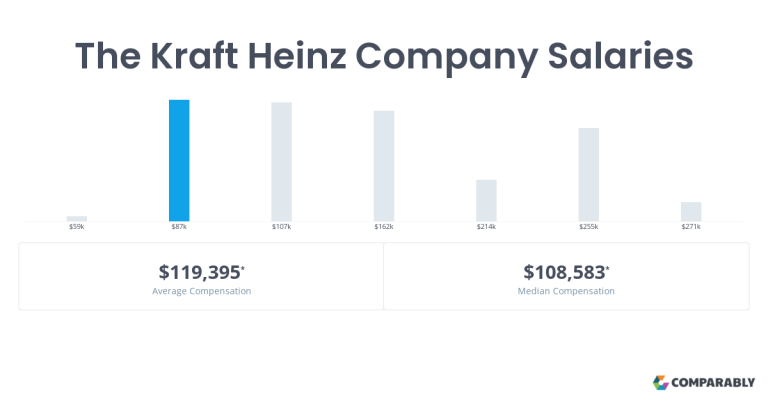
Task: Click the short $214k bar
Action: pyautogui.click(x=486, y=200)
